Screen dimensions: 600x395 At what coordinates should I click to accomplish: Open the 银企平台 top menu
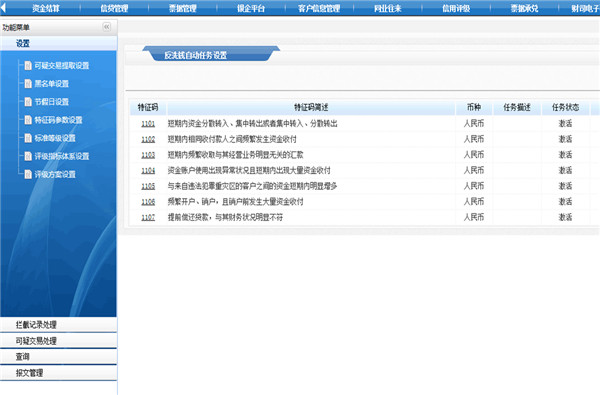point(251,8)
